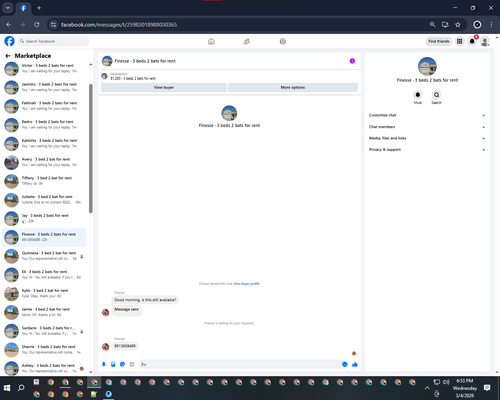Open the GIF picker icon
500x400 pixels.
[x=132, y=364]
